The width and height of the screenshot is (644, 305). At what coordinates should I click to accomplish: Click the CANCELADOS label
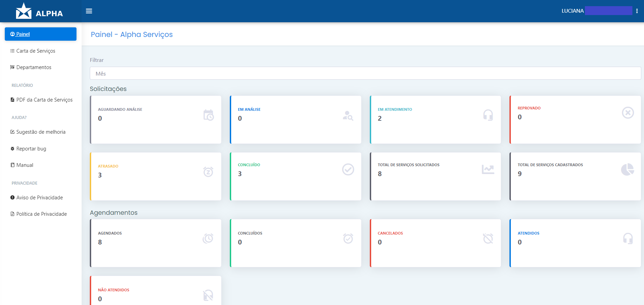[390, 233]
